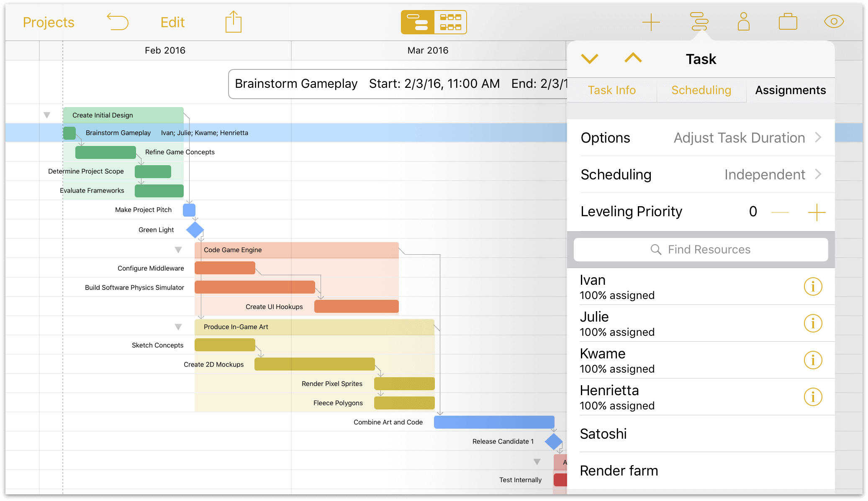This screenshot has height=501, width=868.
Task: Click the "Leveling Priority" label
Action: tap(631, 212)
